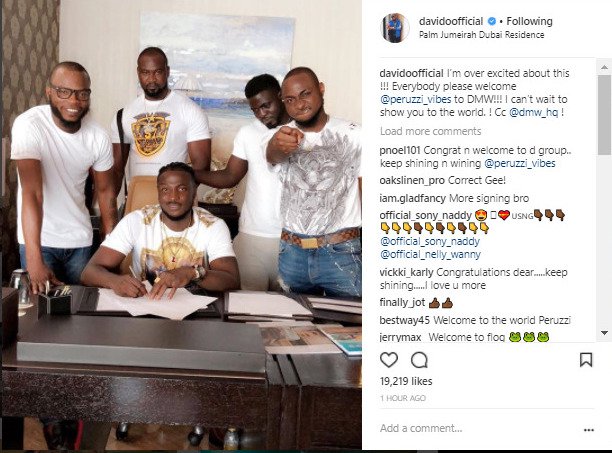Open @dmw_hq mention in caption

click(x=533, y=112)
